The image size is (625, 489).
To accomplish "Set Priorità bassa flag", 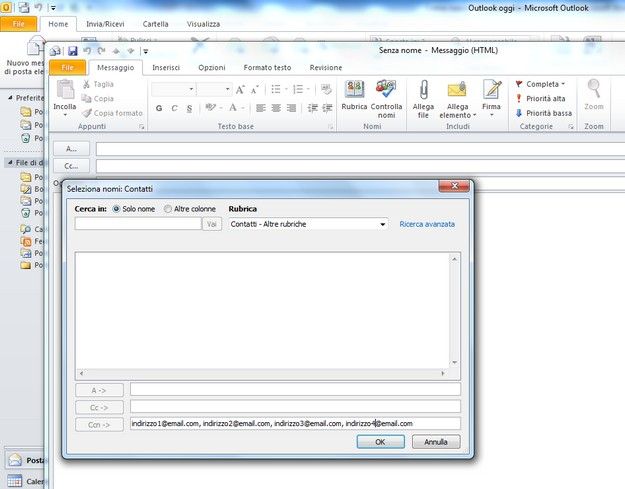I will pos(545,113).
